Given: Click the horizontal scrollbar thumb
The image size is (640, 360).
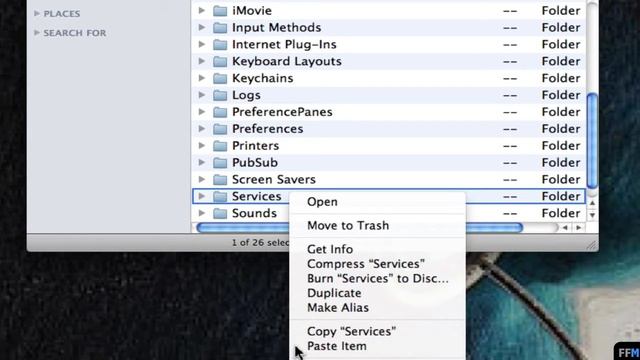Looking at the screenshot, I should coord(359,228).
